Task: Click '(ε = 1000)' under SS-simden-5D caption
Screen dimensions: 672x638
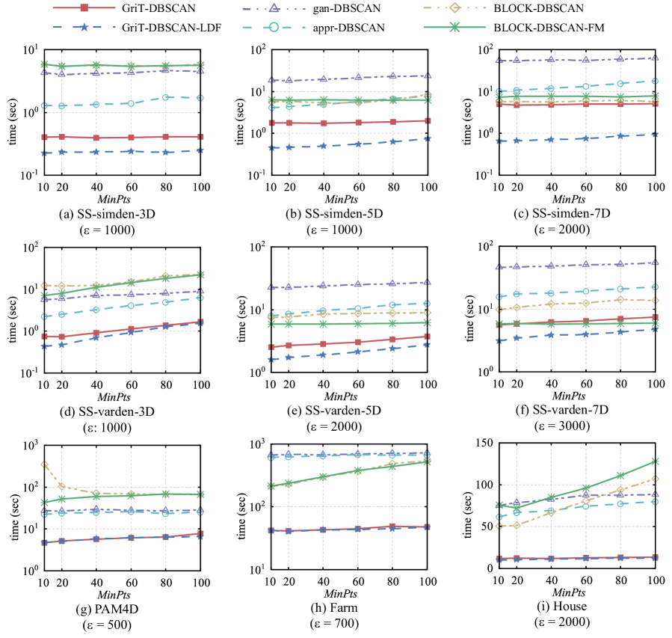Action: (334, 230)
